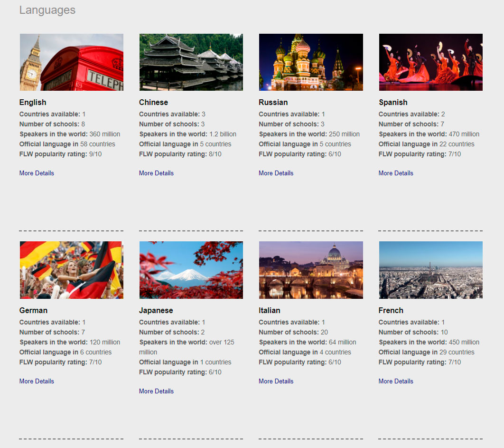This screenshot has height=448, width=504.
Task: Select the English language heading
Action: point(33,102)
